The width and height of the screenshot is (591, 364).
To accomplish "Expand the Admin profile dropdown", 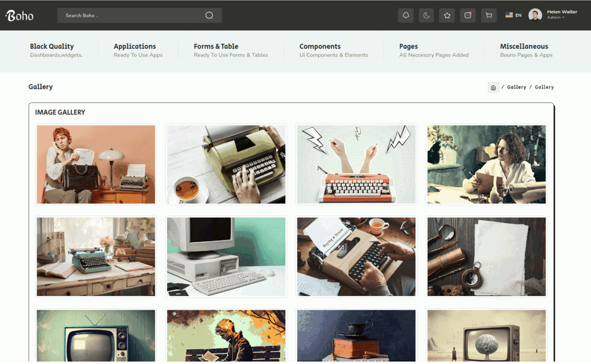I will tap(556, 18).
